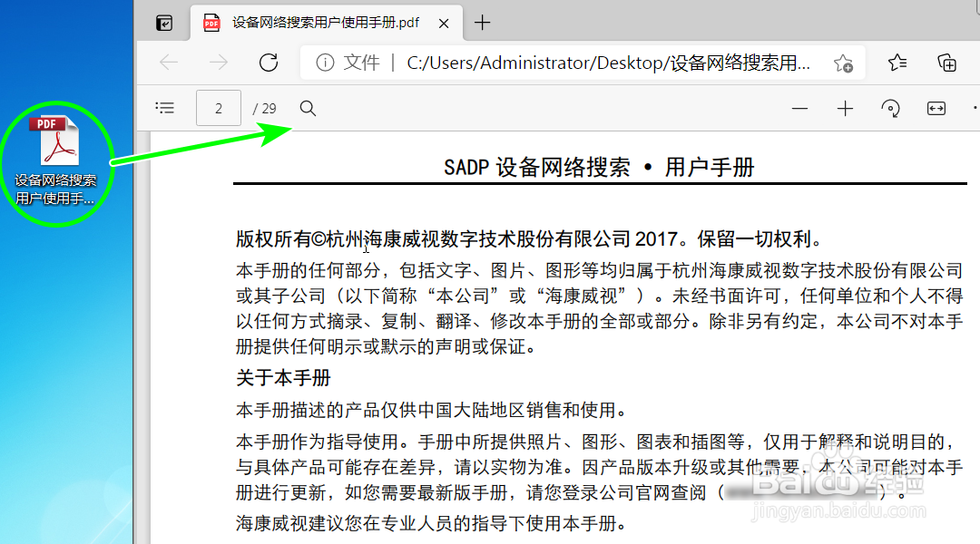Click the line 海康威视建议您在专业人员的指导下使用本手册
The height and width of the screenshot is (544, 980).
432,523
